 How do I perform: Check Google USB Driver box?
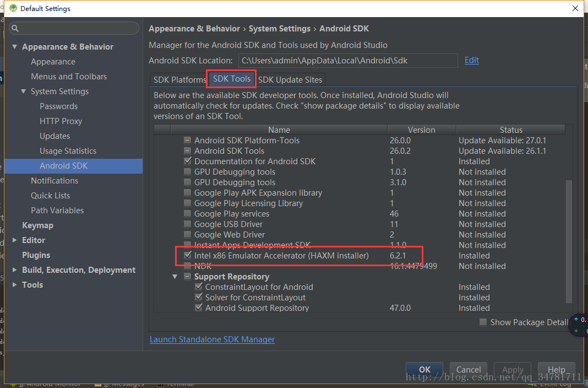coord(187,224)
